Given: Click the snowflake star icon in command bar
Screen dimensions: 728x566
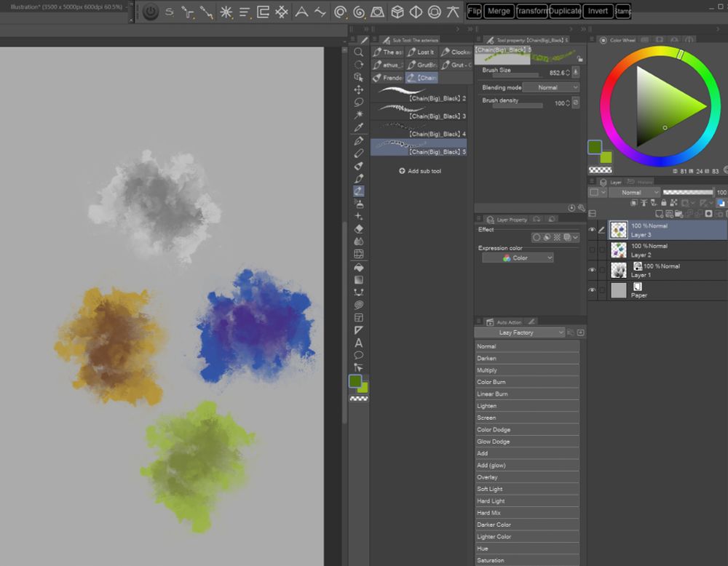Looking at the screenshot, I should tap(226, 12).
